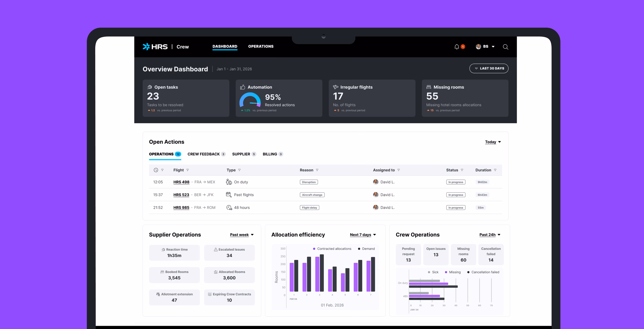Click the Booked Rooms bed icon
The image size is (644, 329).
162,272
